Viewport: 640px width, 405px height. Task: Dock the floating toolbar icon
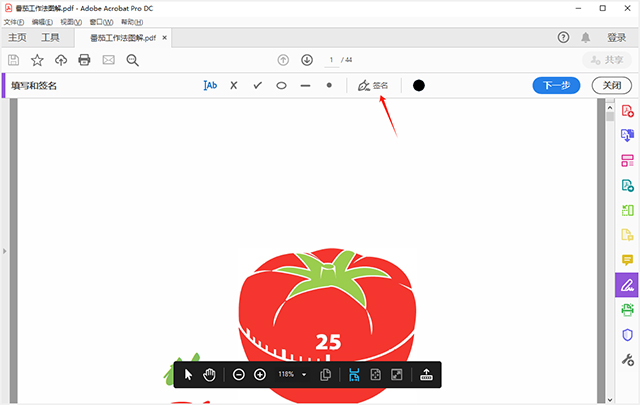coord(426,374)
